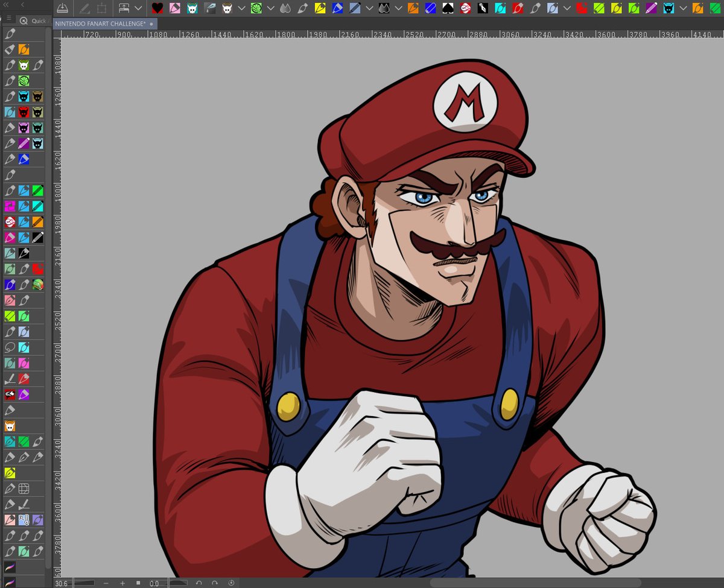Viewport: 724px width, 588px height.
Task: Select the green yarn ball brush in command bar
Action: coord(256,8)
